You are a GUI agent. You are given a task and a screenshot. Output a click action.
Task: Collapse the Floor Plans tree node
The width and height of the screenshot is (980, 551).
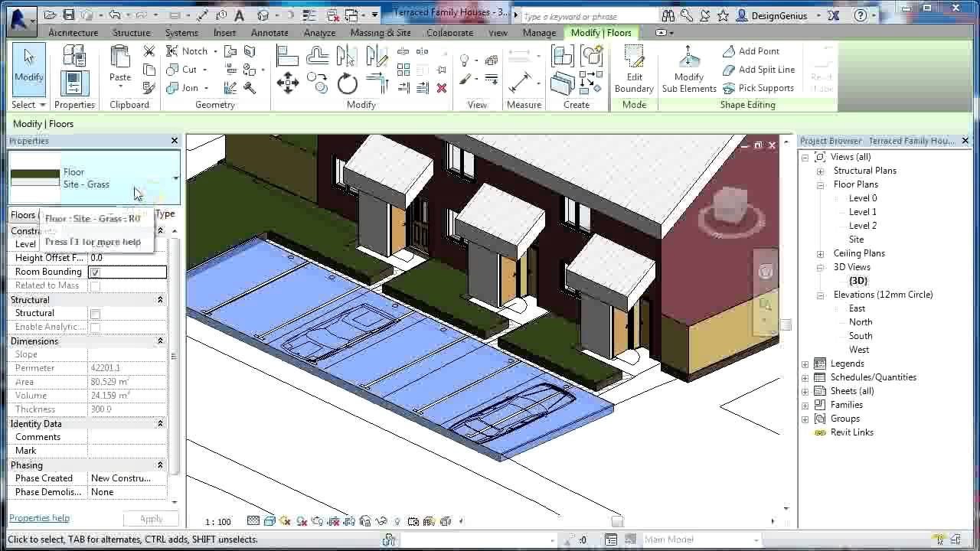pyautogui.click(x=821, y=185)
